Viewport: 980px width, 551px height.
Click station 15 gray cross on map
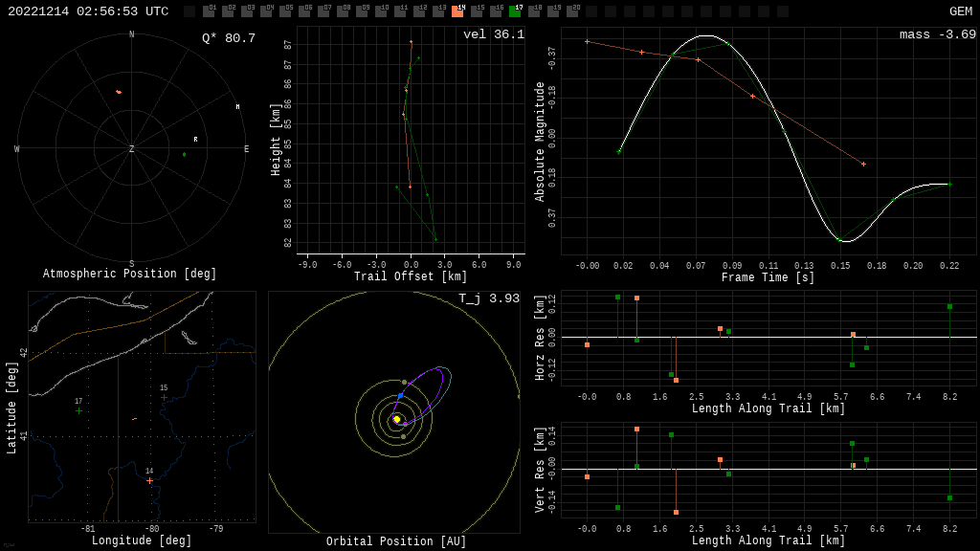tap(164, 397)
